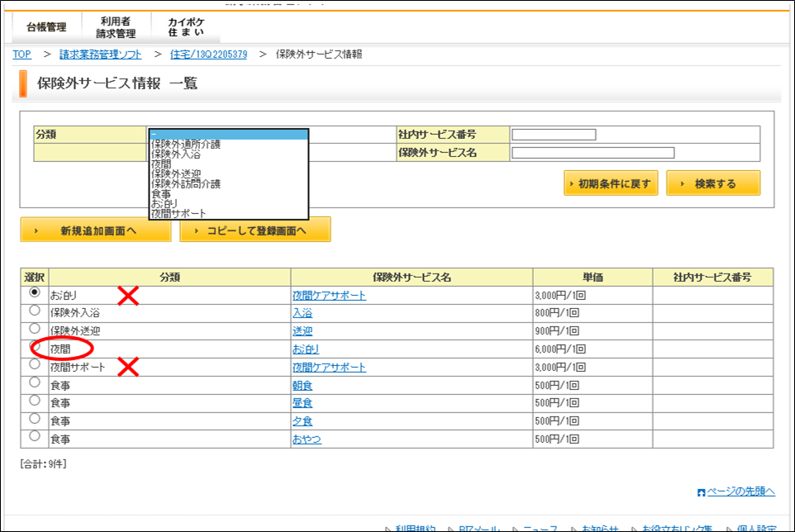Viewport: 795px width, 532px height.
Task: Select the radio button for お泊り row
Action: (35, 292)
